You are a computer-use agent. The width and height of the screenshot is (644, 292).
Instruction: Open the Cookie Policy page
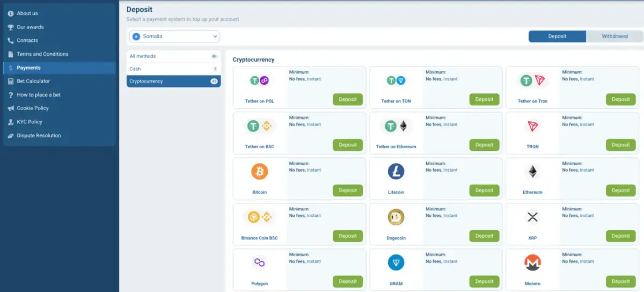[59, 108]
